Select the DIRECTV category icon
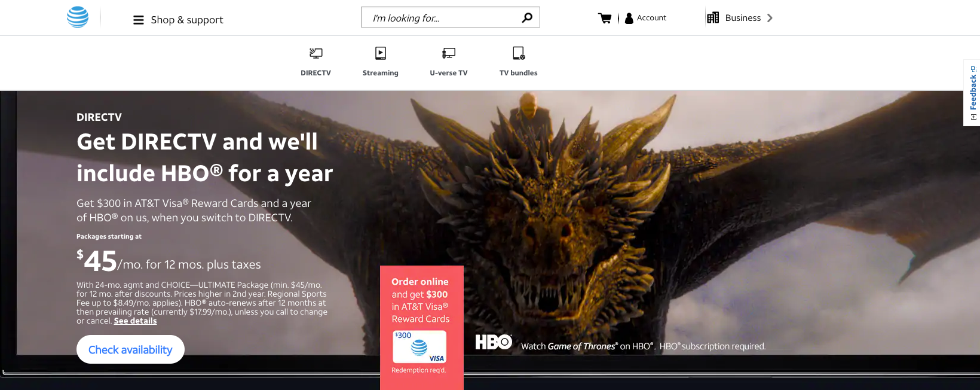980x390 pixels. (316, 54)
